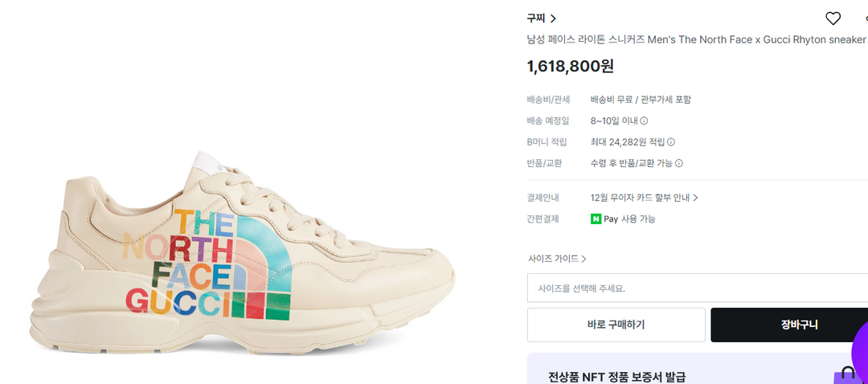The image size is (868, 384).
Task: Click the green N Pay logo
Action: point(596,219)
